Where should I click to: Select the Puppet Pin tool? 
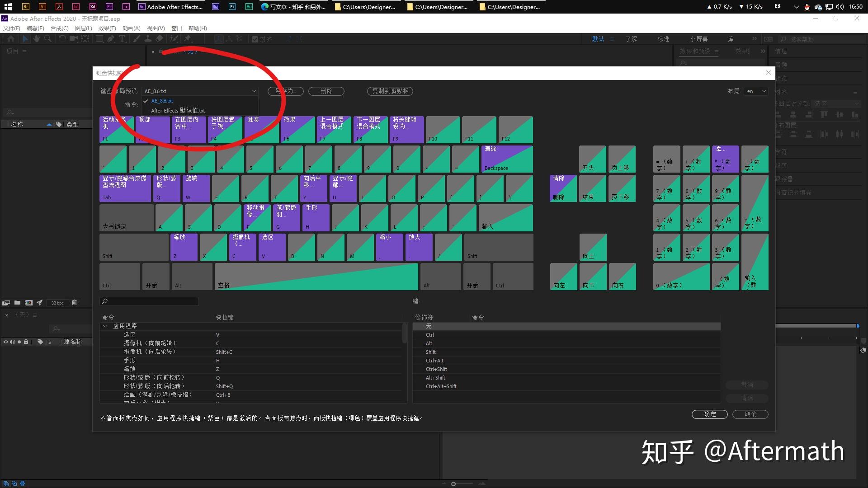(x=188, y=39)
